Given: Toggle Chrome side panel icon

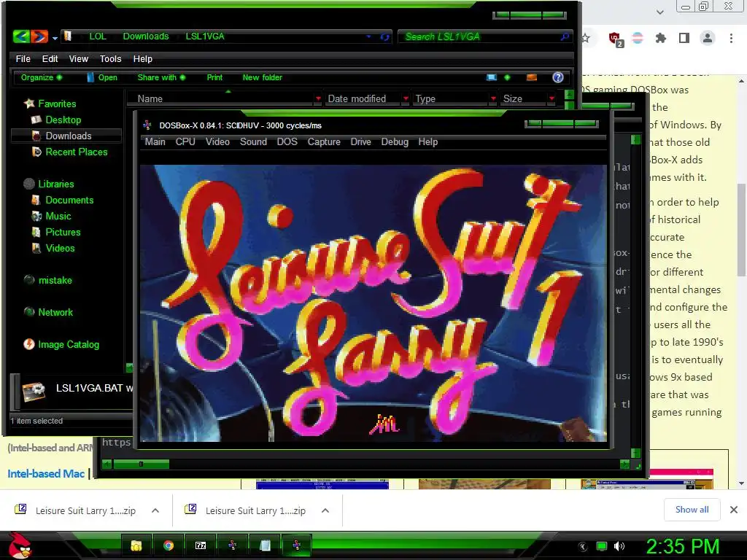Looking at the screenshot, I should click(x=684, y=38).
